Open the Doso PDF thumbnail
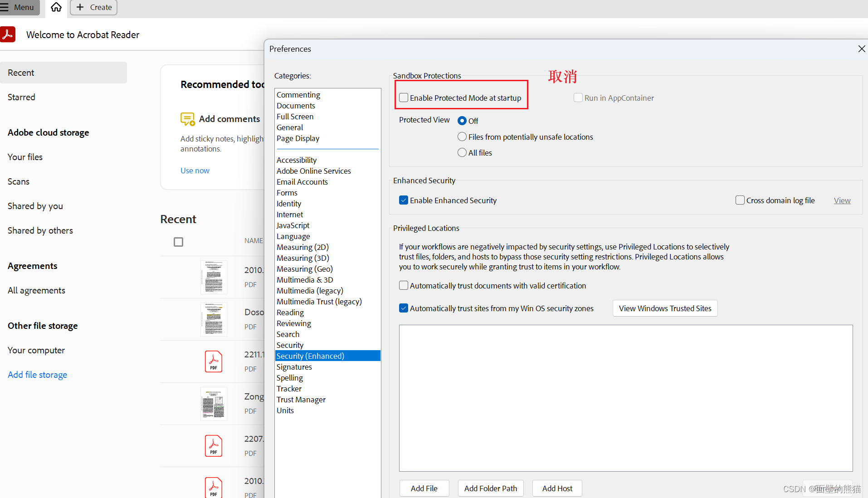 (x=214, y=319)
